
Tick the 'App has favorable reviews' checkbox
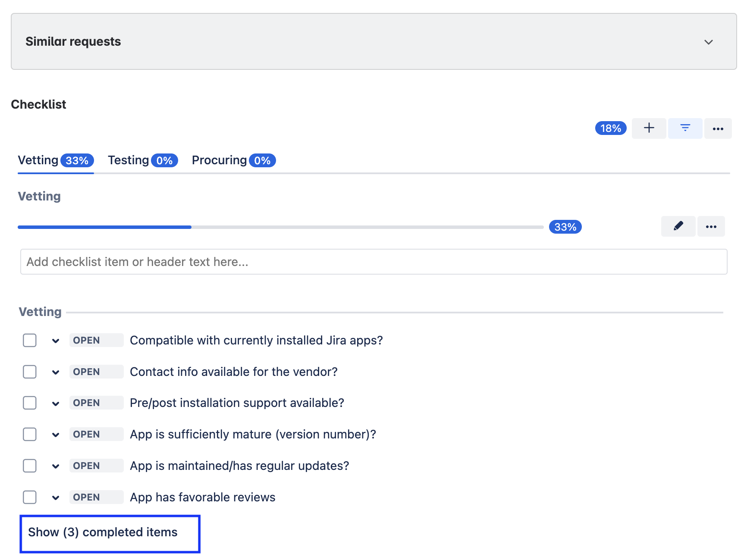click(x=30, y=497)
